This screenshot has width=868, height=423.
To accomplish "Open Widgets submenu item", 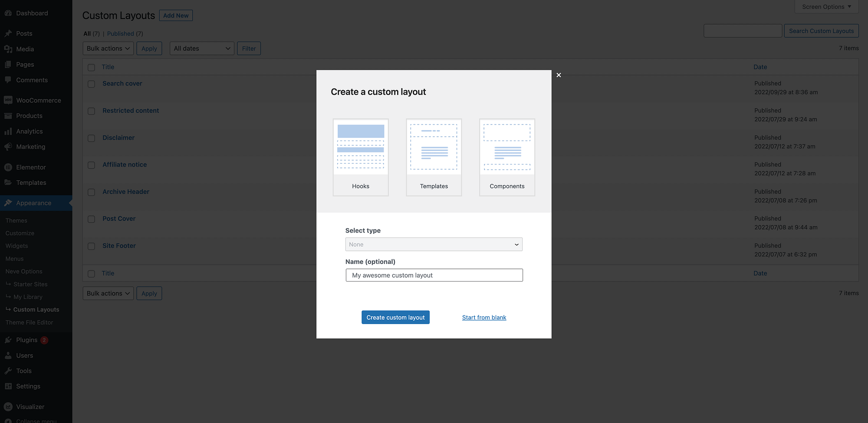I will (16, 246).
